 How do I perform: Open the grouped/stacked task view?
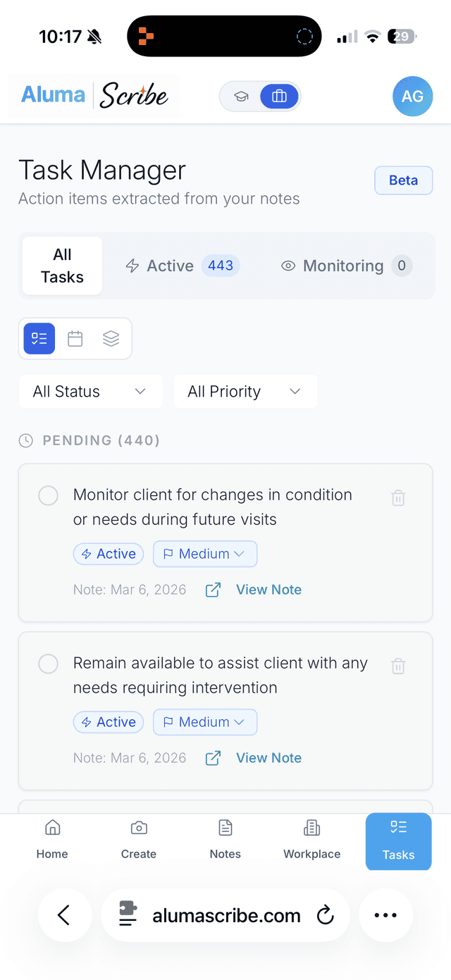pyautogui.click(x=111, y=338)
